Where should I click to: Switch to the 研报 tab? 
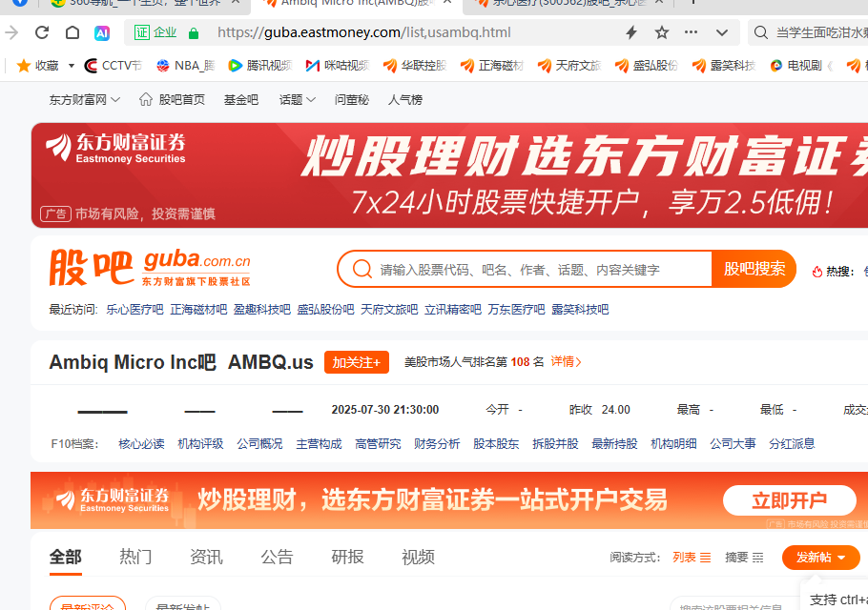(x=347, y=557)
